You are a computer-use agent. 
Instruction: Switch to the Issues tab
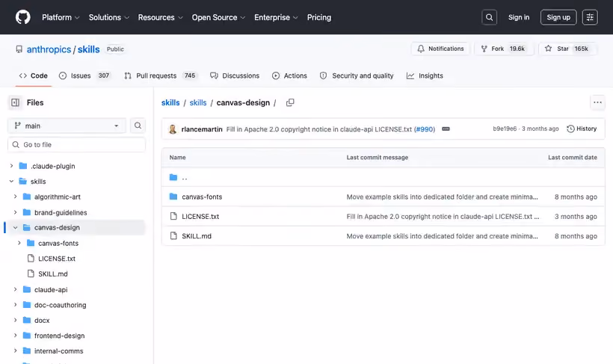(84, 75)
